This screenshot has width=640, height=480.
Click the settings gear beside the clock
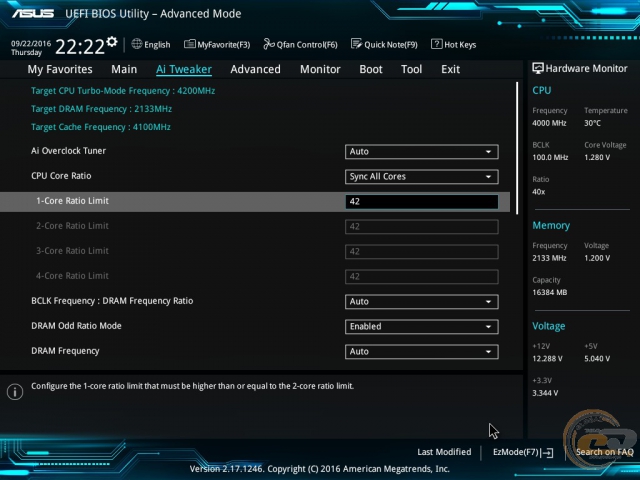(x=111, y=42)
